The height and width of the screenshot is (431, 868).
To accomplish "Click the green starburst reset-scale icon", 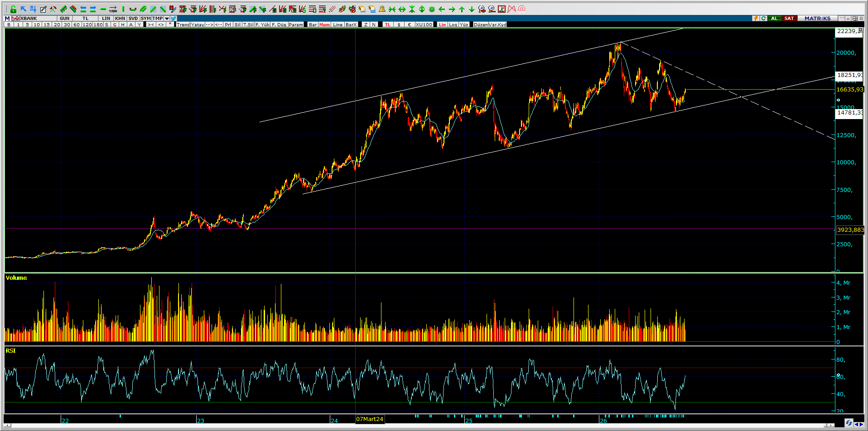I will coord(432,9).
